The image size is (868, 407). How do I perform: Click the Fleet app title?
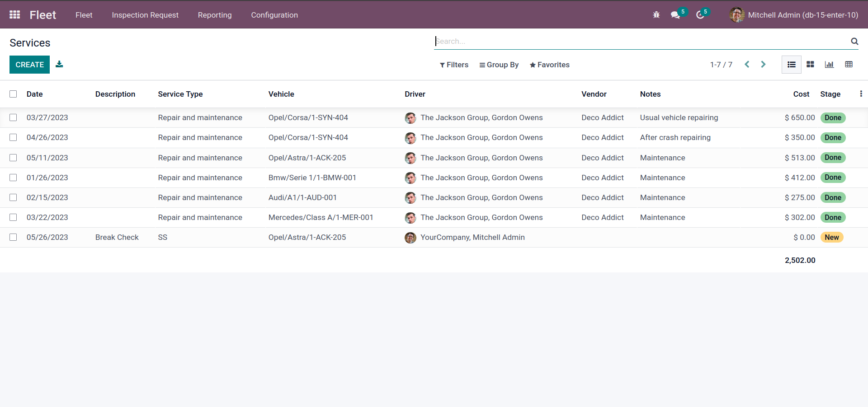click(43, 15)
